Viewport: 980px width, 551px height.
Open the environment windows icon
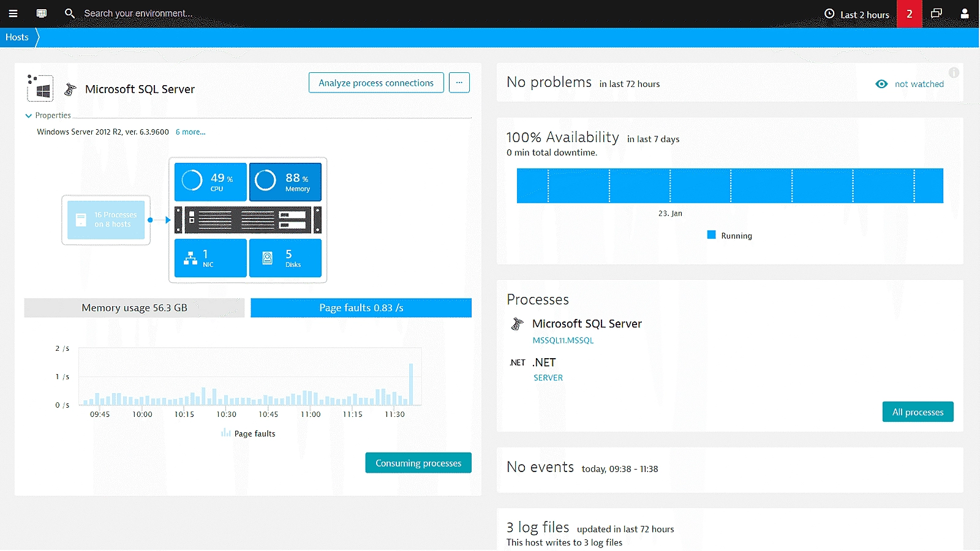coord(937,13)
